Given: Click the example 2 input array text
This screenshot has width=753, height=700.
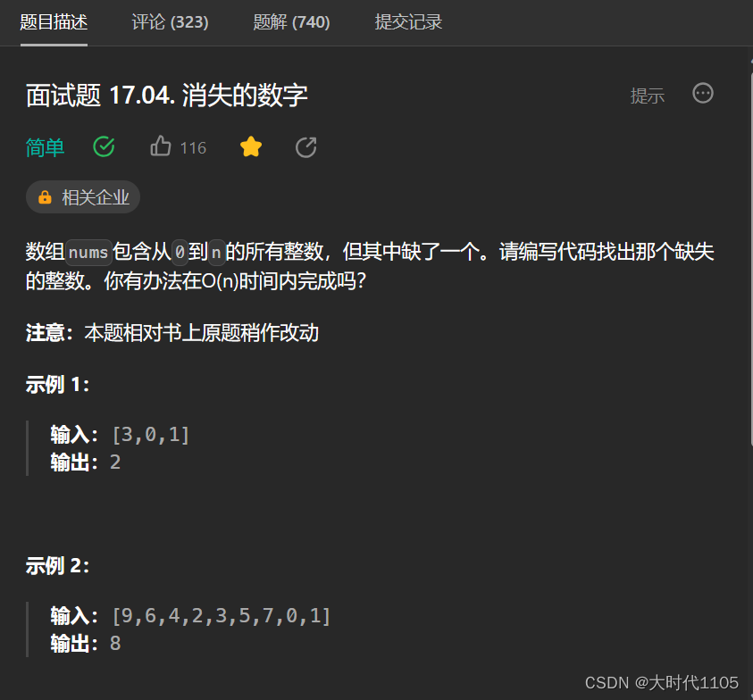Looking at the screenshot, I should (x=221, y=615).
